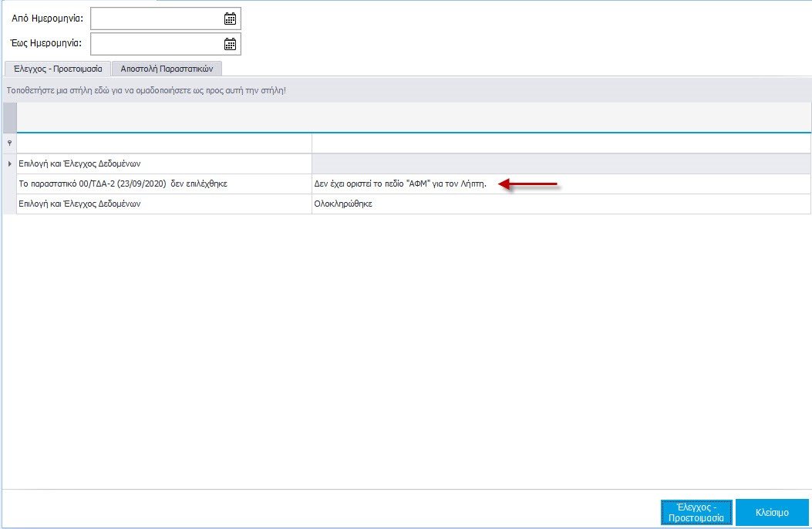Open calendar picker for Έως Ημερομηνία
This screenshot has width=812, height=529.
click(230, 44)
